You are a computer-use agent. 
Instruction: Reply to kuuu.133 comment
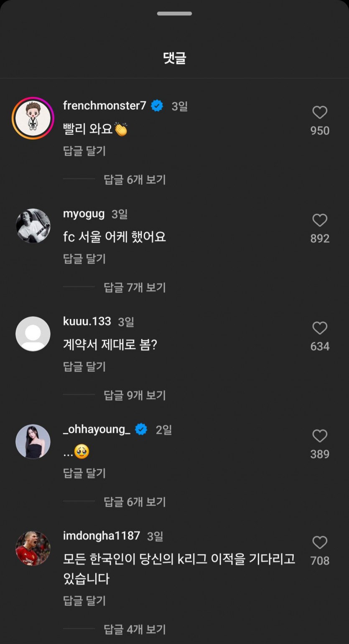(x=84, y=367)
